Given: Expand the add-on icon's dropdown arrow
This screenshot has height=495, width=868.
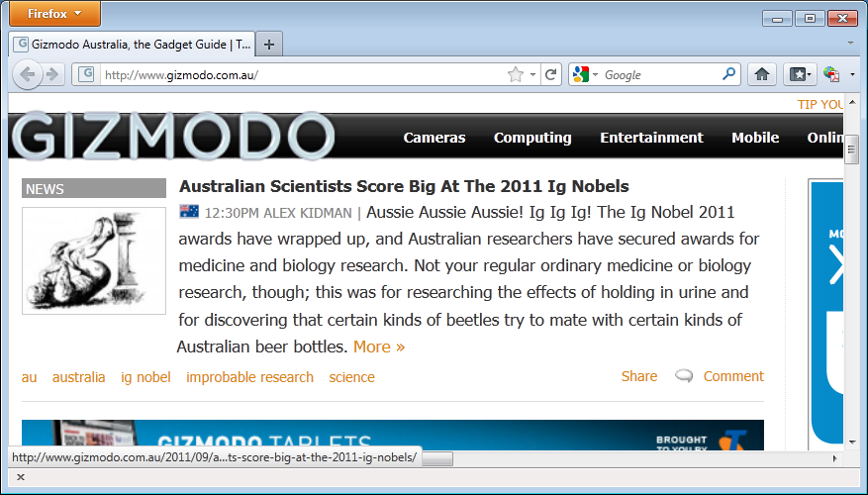Looking at the screenshot, I should point(852,74).
